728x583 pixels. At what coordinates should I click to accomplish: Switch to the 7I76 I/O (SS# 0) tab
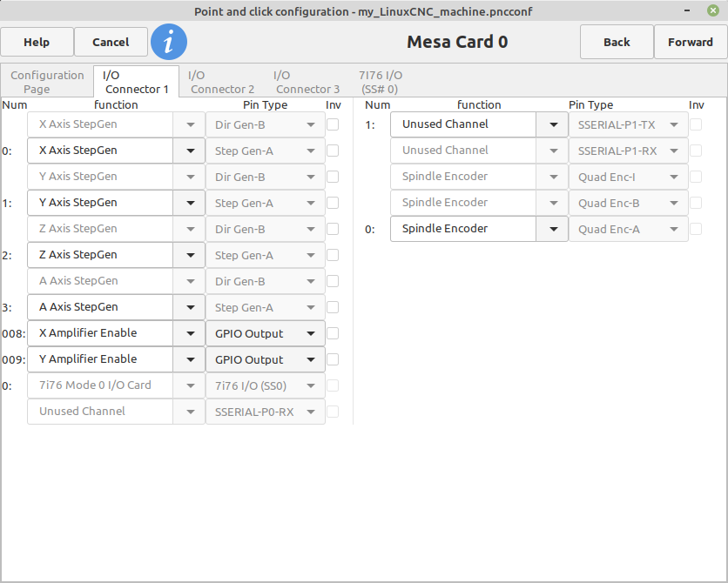[x=381, y=82]
